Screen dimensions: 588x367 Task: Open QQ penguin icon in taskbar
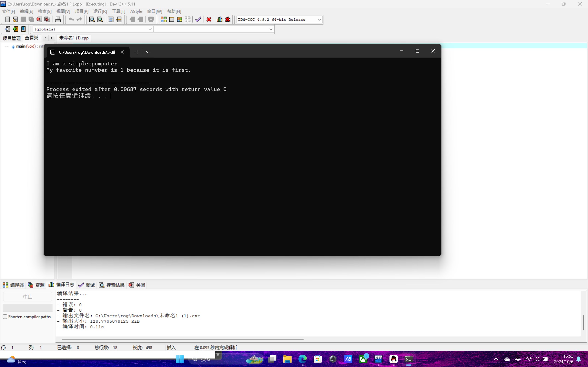click(393, 359)
